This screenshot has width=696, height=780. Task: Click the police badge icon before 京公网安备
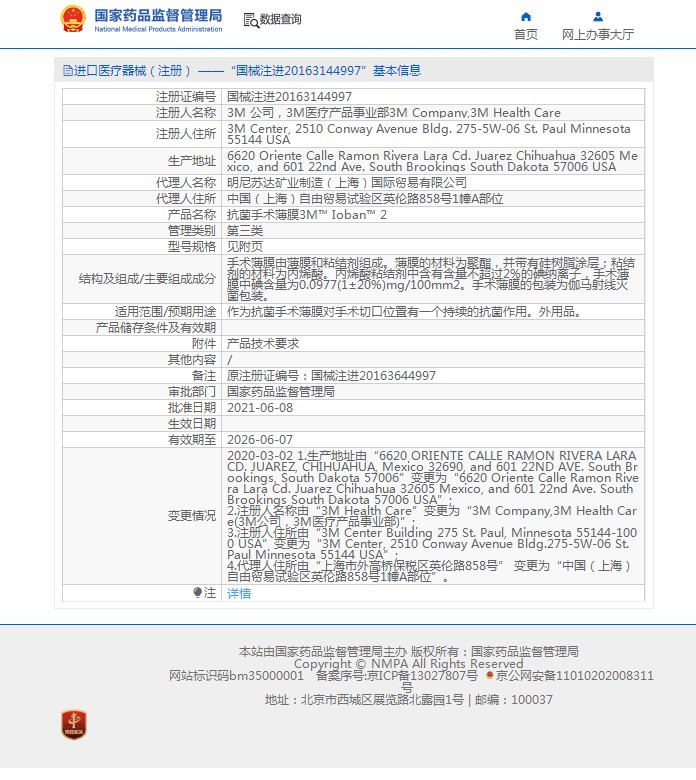click(490, 675)
